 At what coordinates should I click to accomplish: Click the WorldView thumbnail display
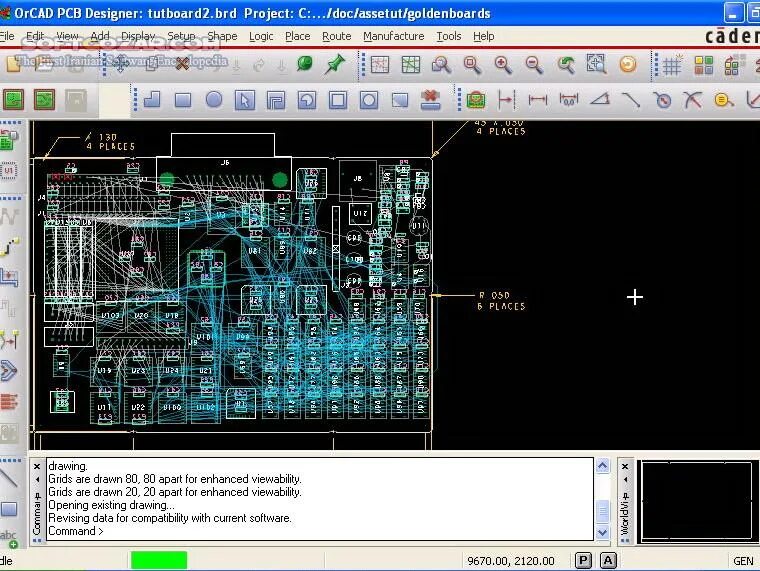coord(698,502)
